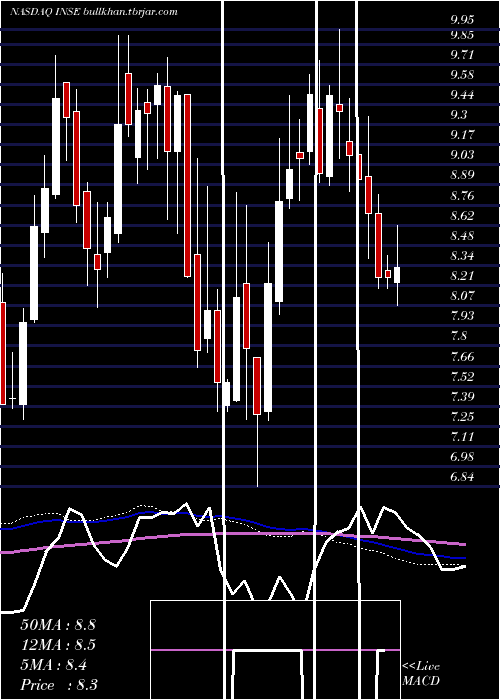The width and height of the screenshot is (500, 700).
Task: Click the 9.17 price axis label
Action: [462, 134]
